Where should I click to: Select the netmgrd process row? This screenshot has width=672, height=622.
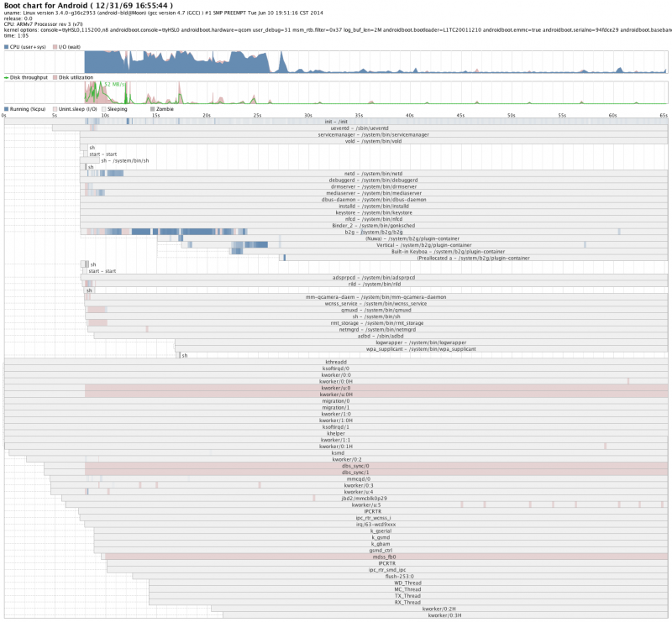pyautogui.click(x=377, y=329)
